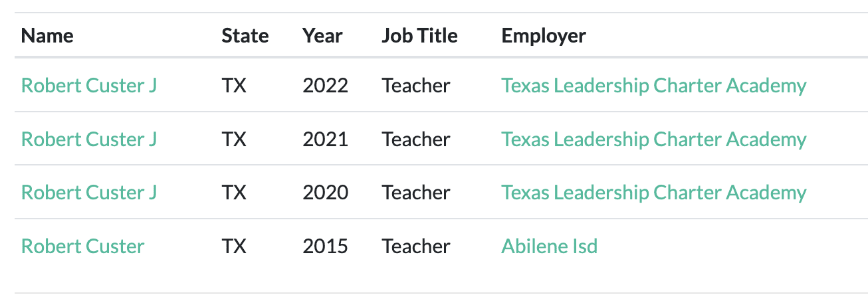This screenshot has width=868, height=307.
Task: Open the Robert Custer link for 2015
Action: tap(82, 247)
